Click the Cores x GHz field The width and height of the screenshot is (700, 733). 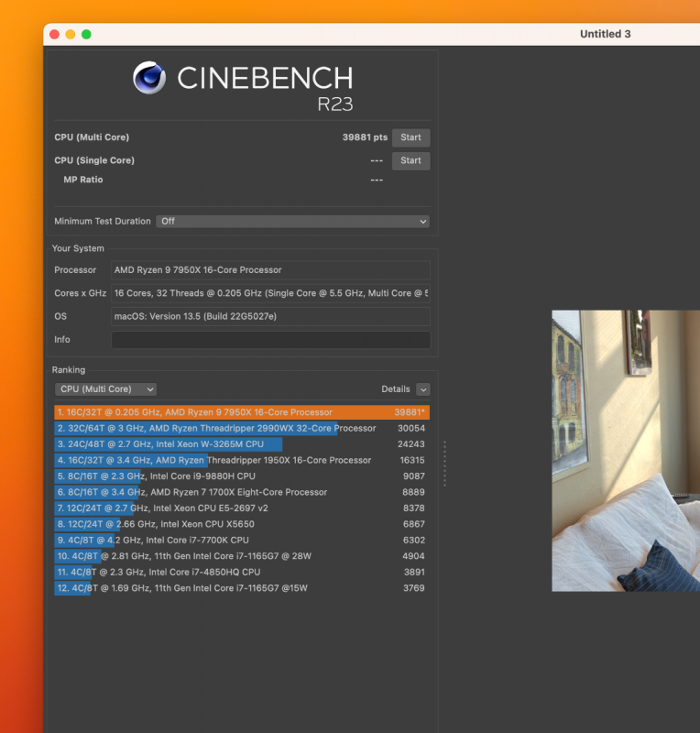coord(270,293)
